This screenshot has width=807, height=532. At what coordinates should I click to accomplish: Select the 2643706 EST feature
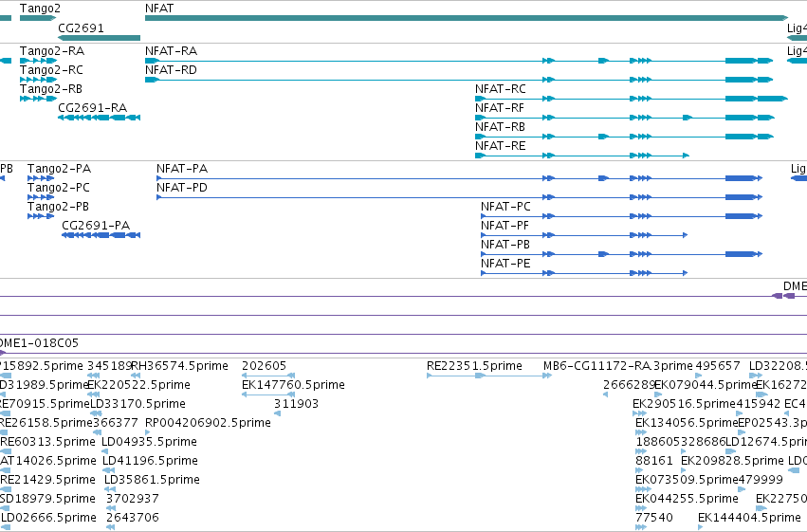tap(111, 528)
